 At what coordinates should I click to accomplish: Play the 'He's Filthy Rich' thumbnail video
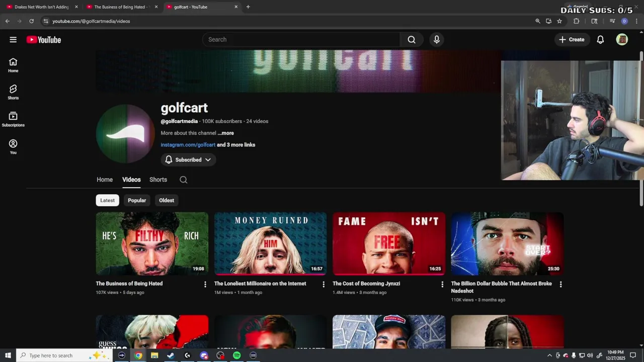tap(152, 243)
